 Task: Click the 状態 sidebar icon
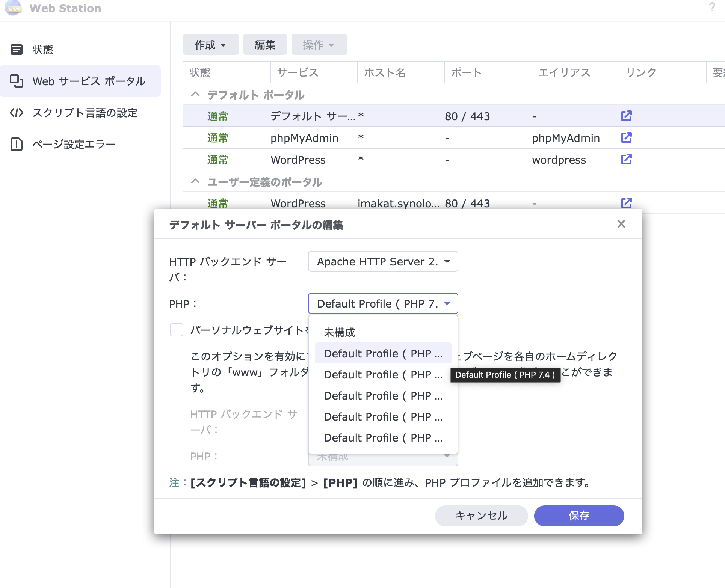point(17,50)
